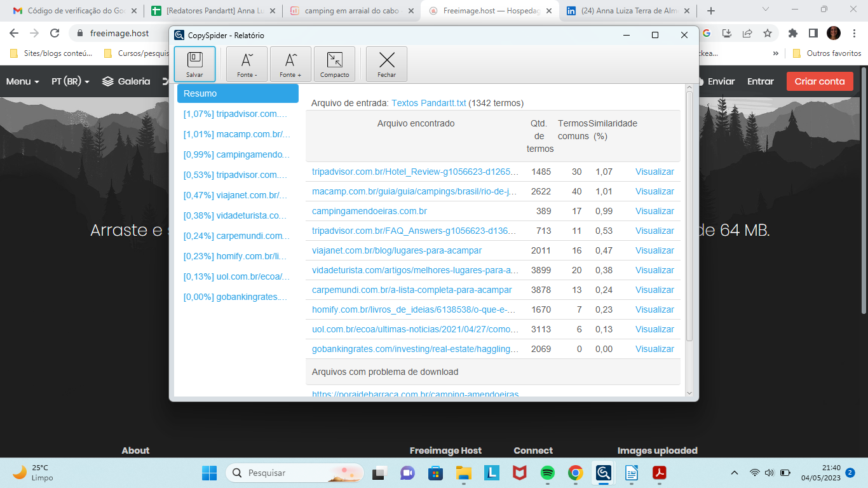This screenshot has height=488, width=868.
Task: Click Visualizar for viajanet row
Action: [x=654, y=250]
